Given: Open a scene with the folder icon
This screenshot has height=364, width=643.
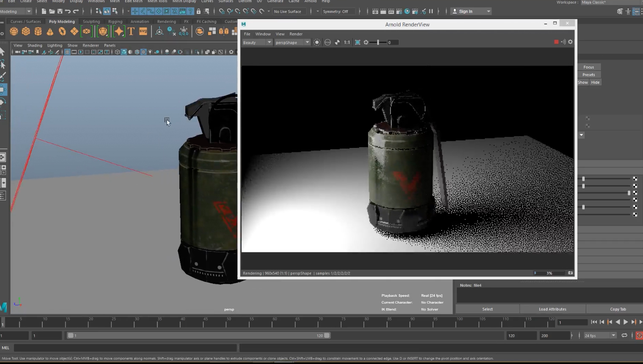Looking at the screenshot, I should [x=52, y=11].
